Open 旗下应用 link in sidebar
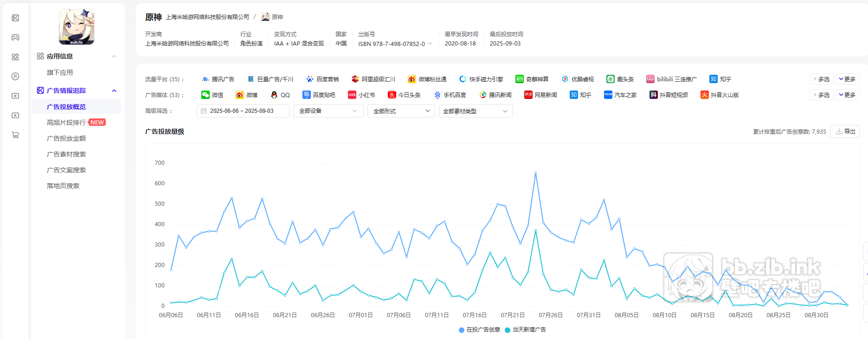The image size is (868, 339). (x=60, y=72)
